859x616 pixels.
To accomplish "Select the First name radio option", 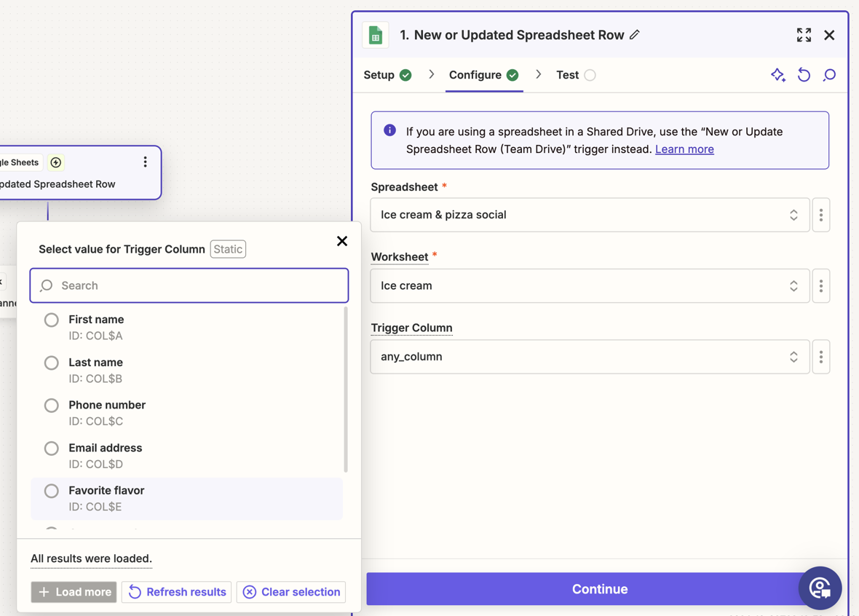I will point(52,320).
